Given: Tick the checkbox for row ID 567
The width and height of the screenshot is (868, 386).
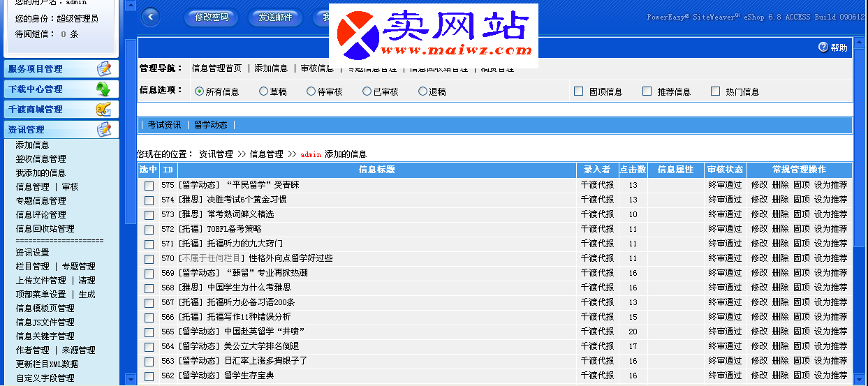Looking at the screenshot, I should click(149, 303).
